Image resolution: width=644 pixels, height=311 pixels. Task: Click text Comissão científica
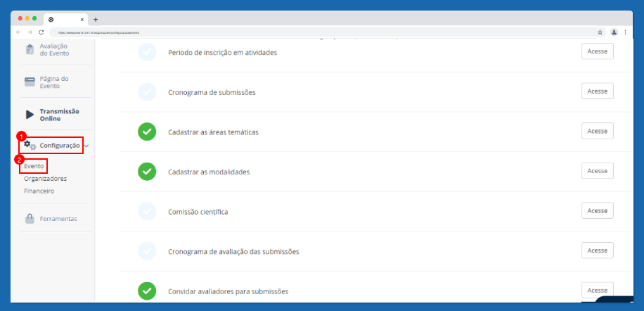pos(198,212)
